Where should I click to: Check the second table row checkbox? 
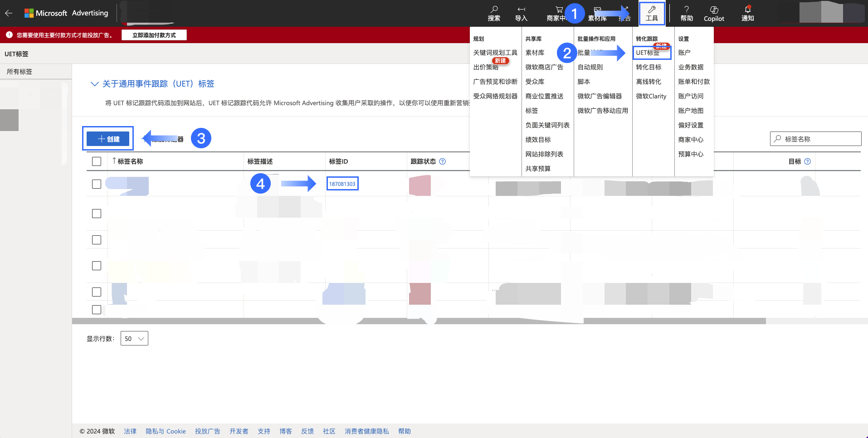point(97,214)
